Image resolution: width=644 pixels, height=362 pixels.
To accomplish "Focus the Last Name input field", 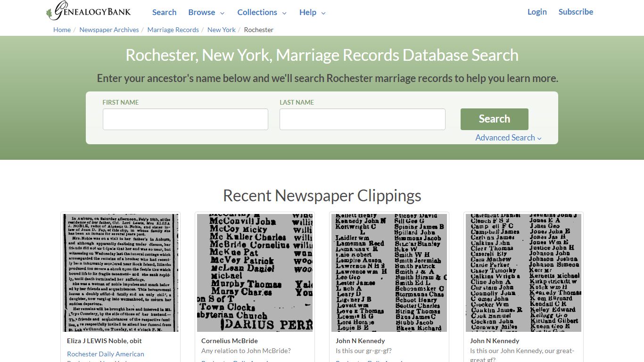I will pos(362,119).
